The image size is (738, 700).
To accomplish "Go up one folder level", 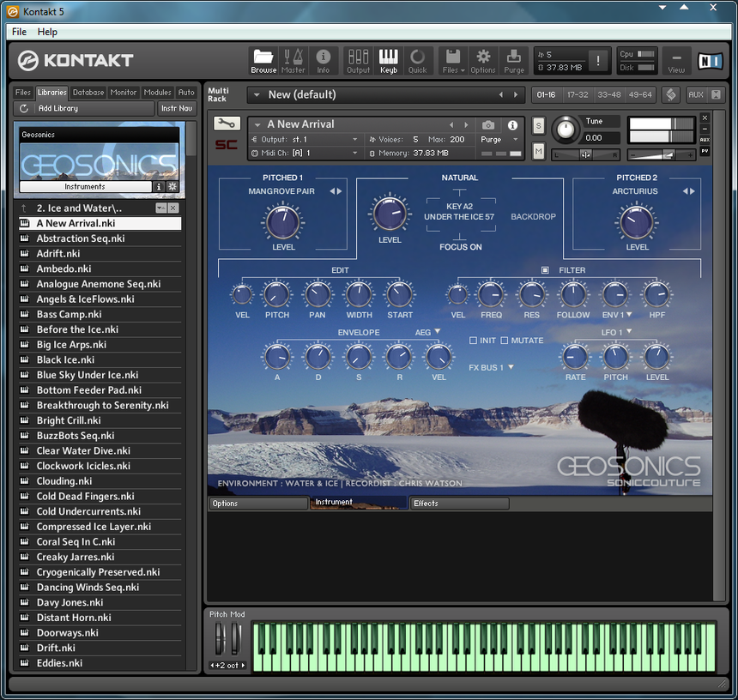I will tap(23, 208).
